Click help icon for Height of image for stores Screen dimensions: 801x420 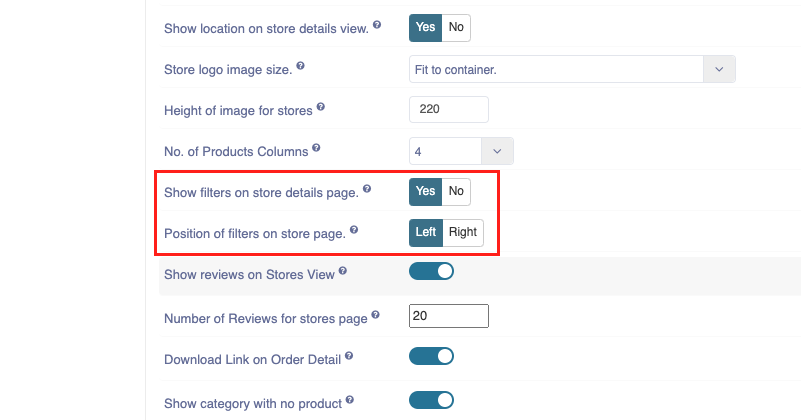tap(321, 107)
